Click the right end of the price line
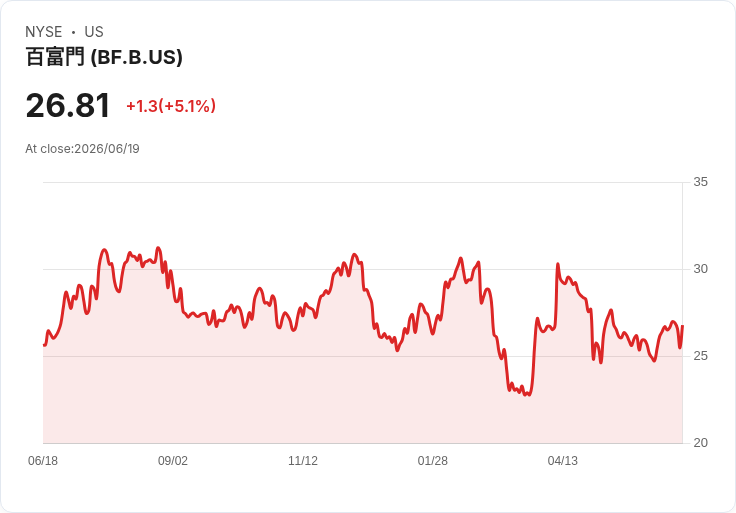The width and height of the screenshot is (736, 513). 682,326
